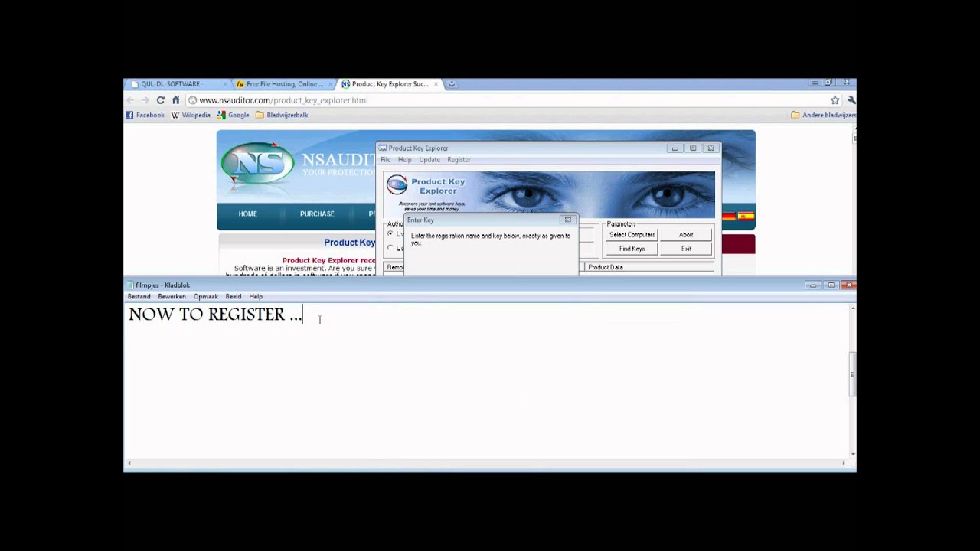This screenshot has width=980, height=551.
Task: Click the NS Nsauditor logo
Action: point(257,162)
